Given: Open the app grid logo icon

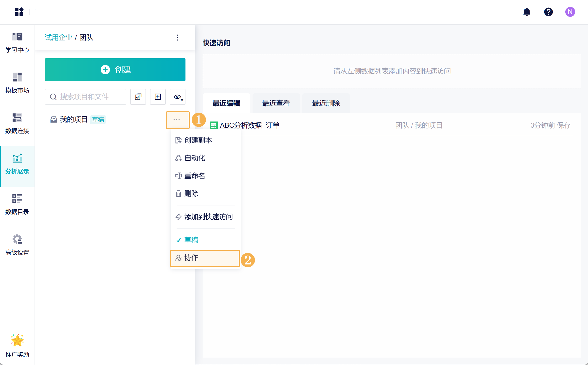Looking at the screenshot, I should [19, 12].
